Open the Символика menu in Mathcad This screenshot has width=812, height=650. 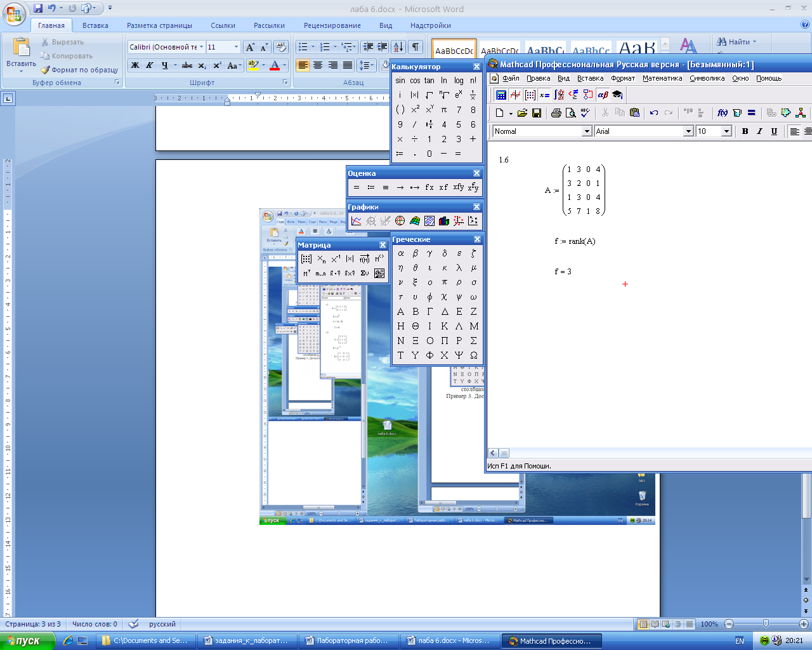707,79
